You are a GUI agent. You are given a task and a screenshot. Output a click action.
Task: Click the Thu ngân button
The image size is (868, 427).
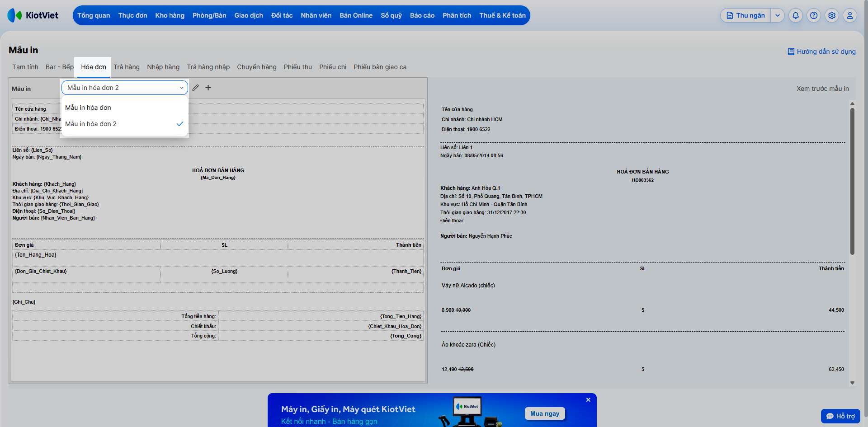[x=745, y=15]
